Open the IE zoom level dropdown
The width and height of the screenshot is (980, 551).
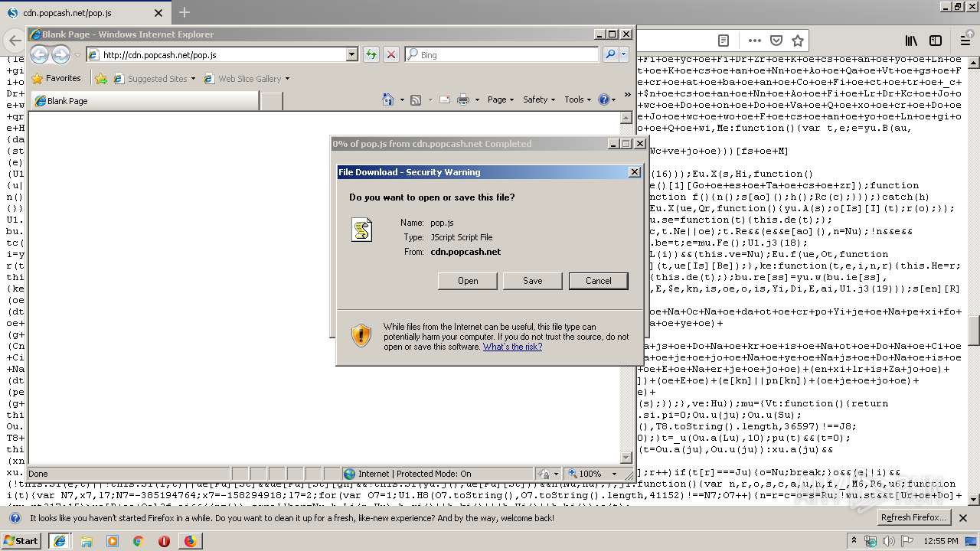[614, 474]
